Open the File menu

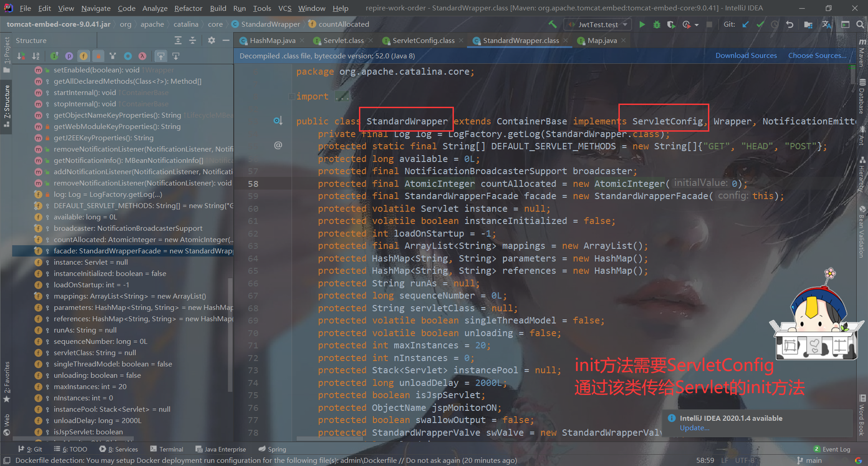[25, 8]
